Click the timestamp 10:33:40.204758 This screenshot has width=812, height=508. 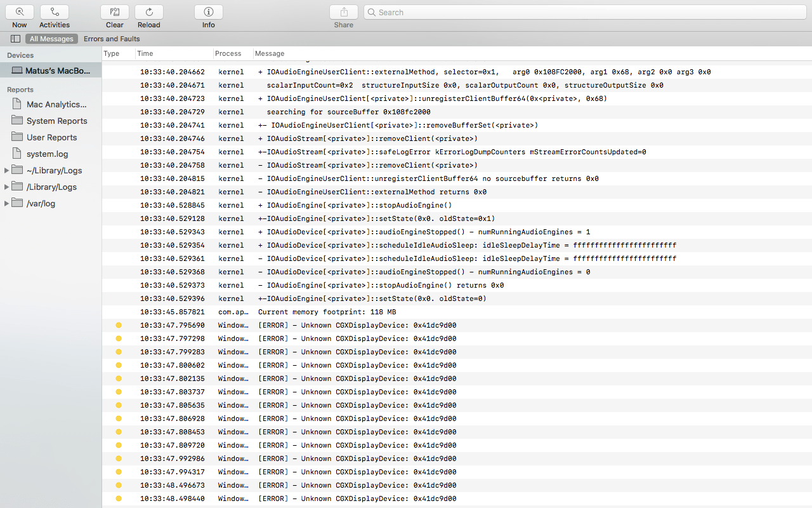173,165
